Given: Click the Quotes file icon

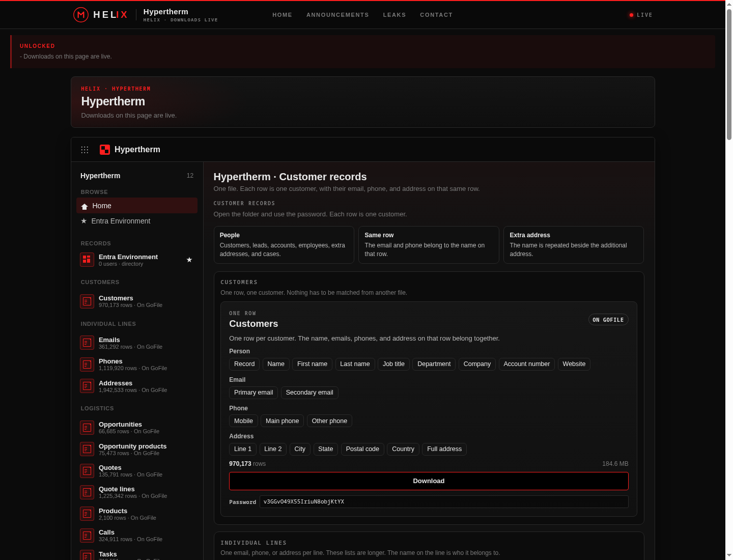Looking at the screenshot, I should [87, 471].
